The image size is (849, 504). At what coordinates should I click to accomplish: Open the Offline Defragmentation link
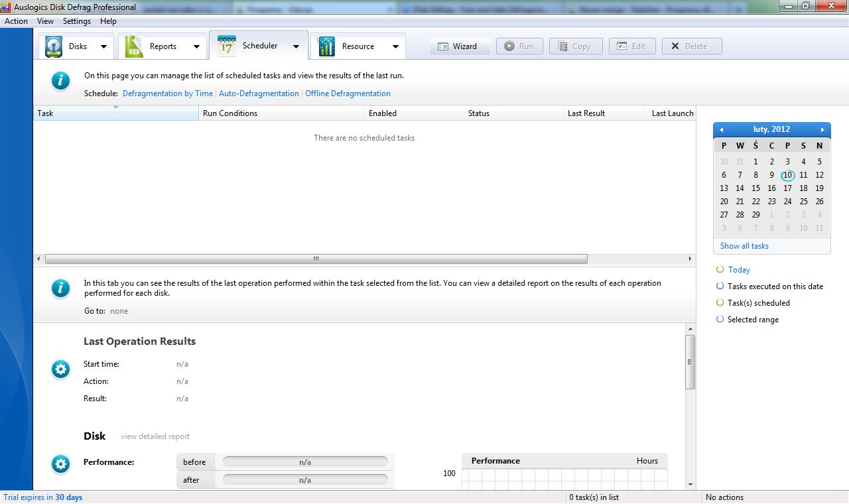click(348, 94)
